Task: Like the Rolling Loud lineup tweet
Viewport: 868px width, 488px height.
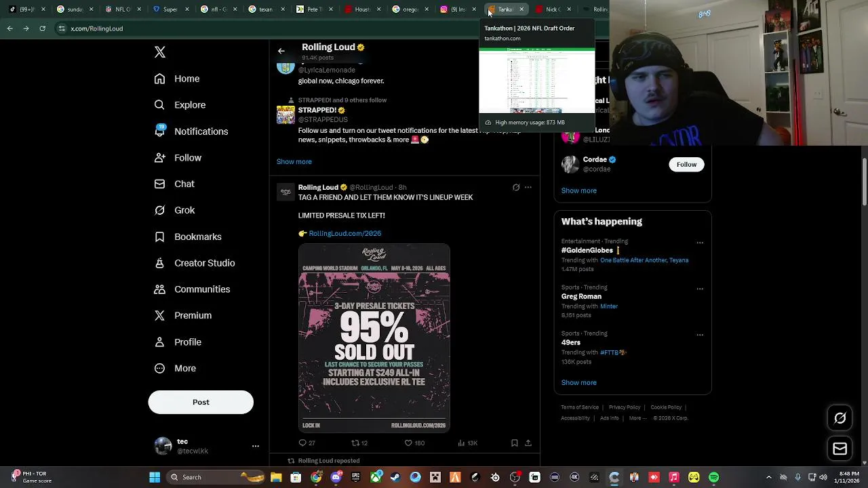Action: 414,443
